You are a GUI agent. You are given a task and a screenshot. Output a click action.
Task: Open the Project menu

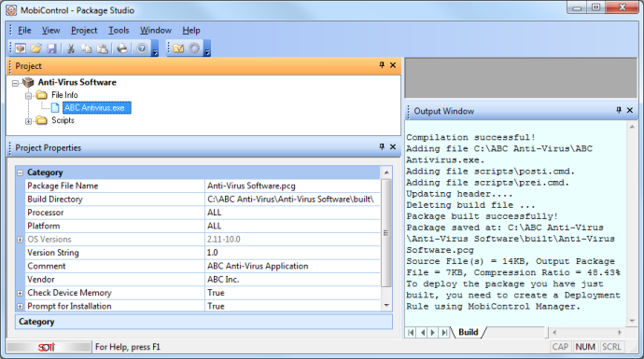pyautogui.click(x=84, y=31)
